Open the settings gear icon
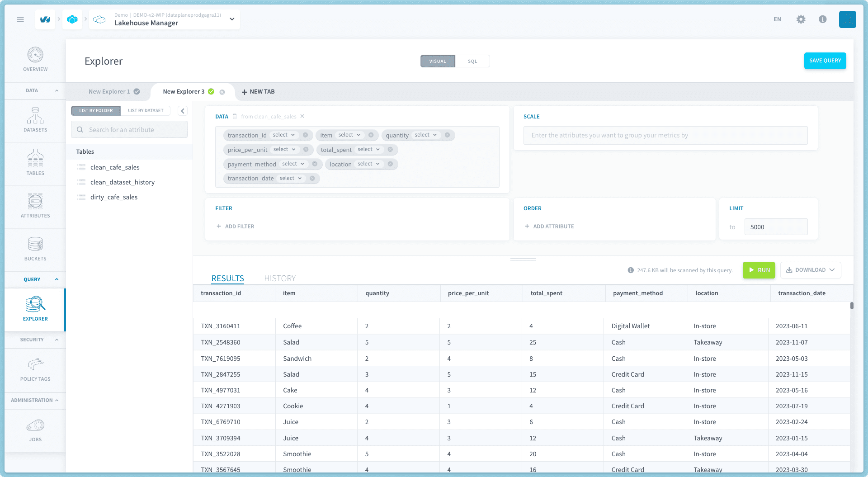This screenshot has height=477, width=868. pyautogui.click(x=801, y=19)
